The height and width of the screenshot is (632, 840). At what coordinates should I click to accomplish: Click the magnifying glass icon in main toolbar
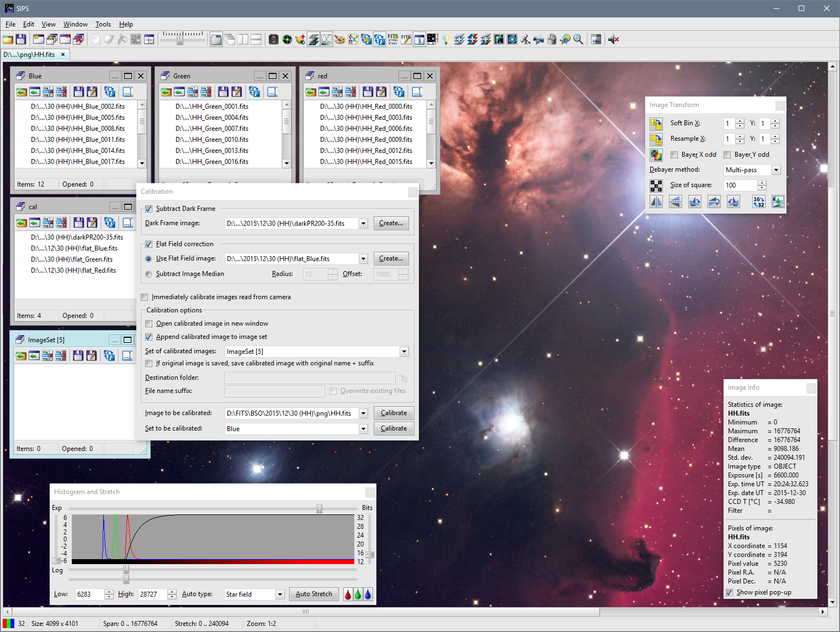[x=578, y=39]
